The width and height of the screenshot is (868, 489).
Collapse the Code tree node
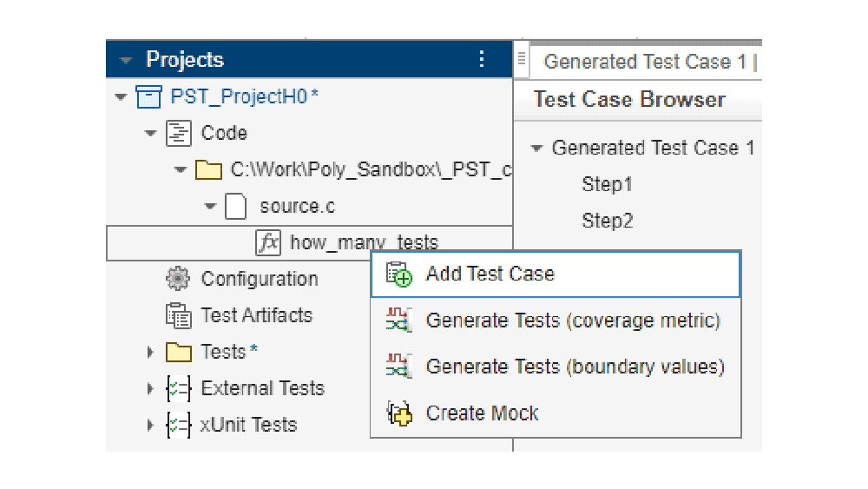[x=150, y=133]
